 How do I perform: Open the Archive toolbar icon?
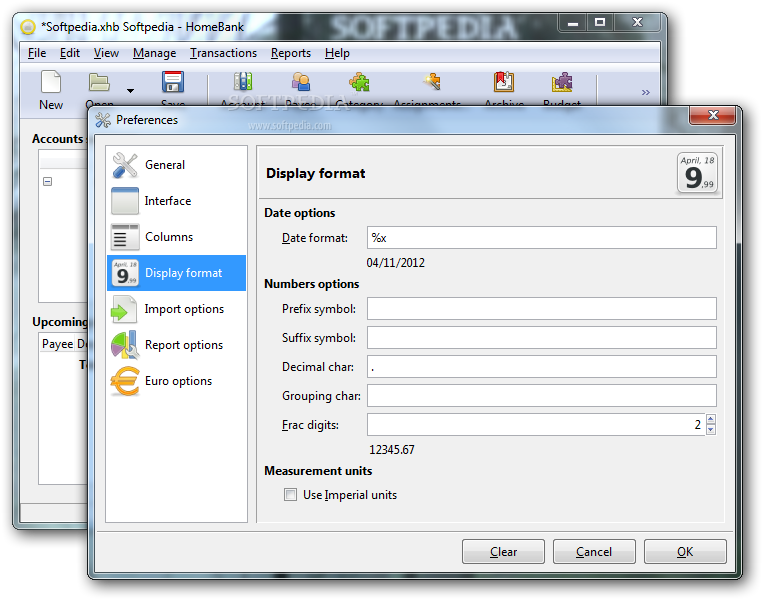504,82
